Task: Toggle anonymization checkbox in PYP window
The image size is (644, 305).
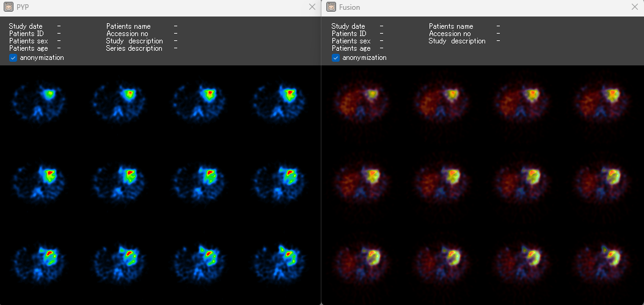Action: (13, 58)
